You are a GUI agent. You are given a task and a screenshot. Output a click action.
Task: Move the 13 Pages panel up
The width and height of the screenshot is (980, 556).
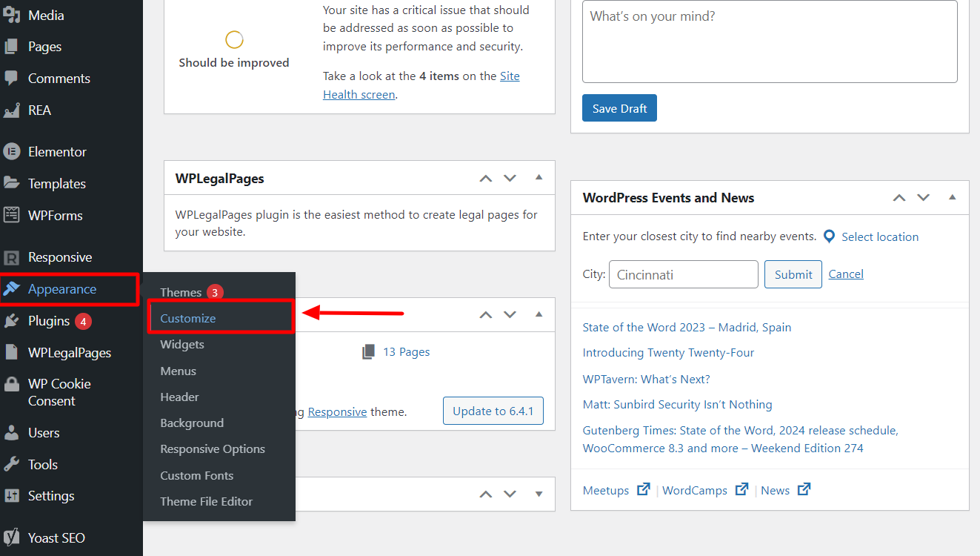(485, 314)
